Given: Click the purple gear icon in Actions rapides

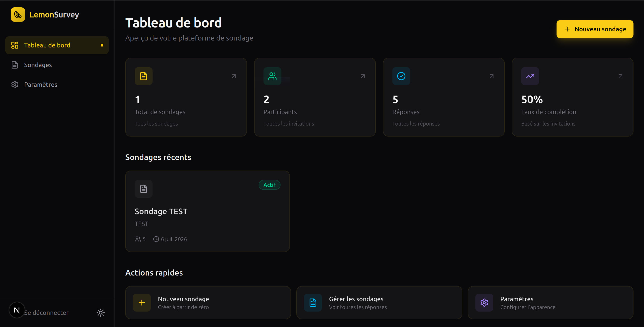Looking at the screenshot, I should (484, 302).
